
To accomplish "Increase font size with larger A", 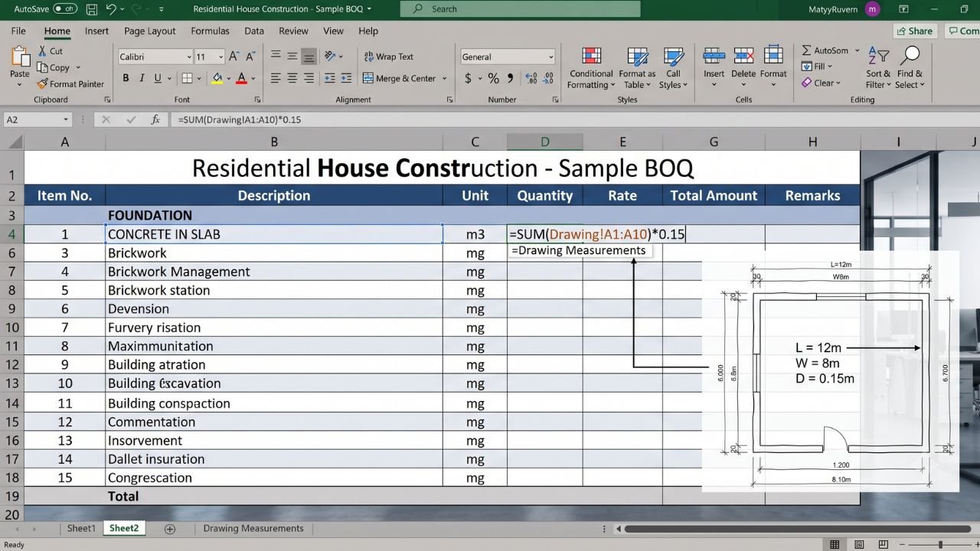I will [236, 57].
